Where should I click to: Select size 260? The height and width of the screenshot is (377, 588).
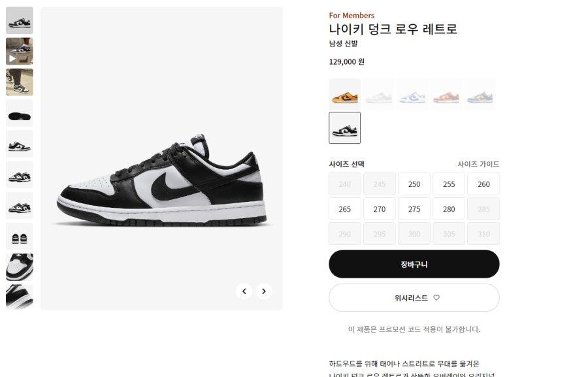click(x=483, y=184)
